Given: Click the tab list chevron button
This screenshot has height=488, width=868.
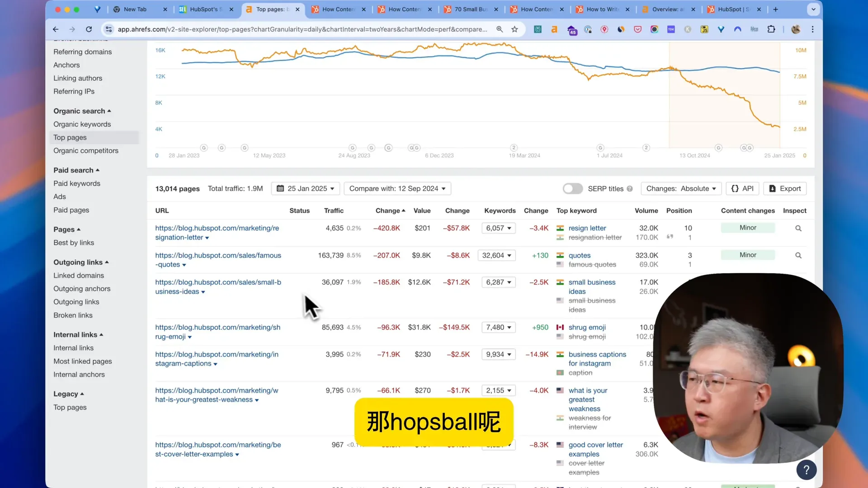Looking at the screenshot, I should click(x=813, y=9).
